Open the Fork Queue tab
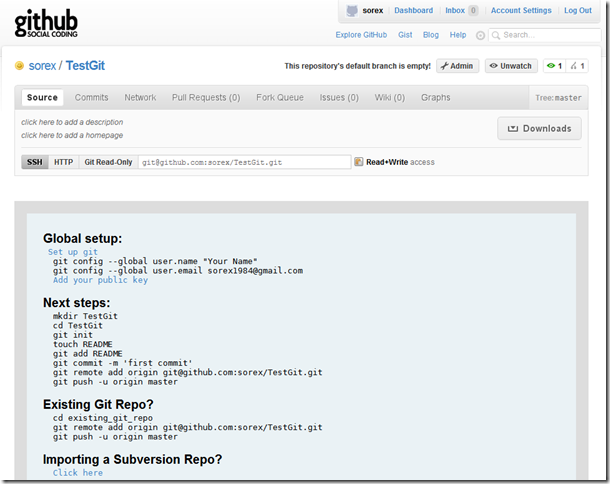The height and width of the screenshot is (484, 610). click(280, 97)
